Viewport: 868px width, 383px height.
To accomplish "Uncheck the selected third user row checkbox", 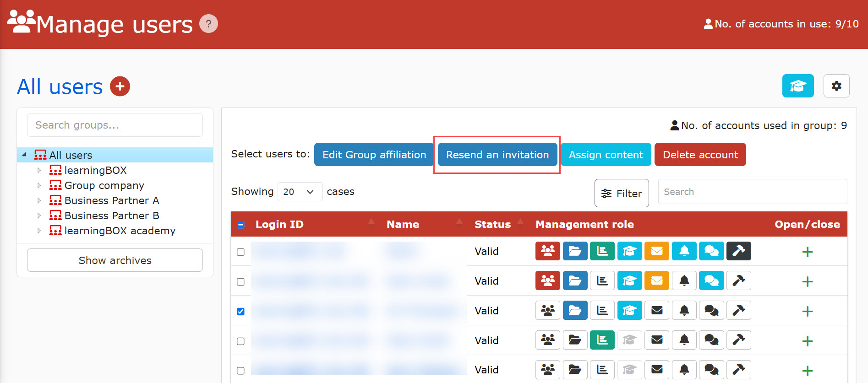I will (x=240, y=312).
